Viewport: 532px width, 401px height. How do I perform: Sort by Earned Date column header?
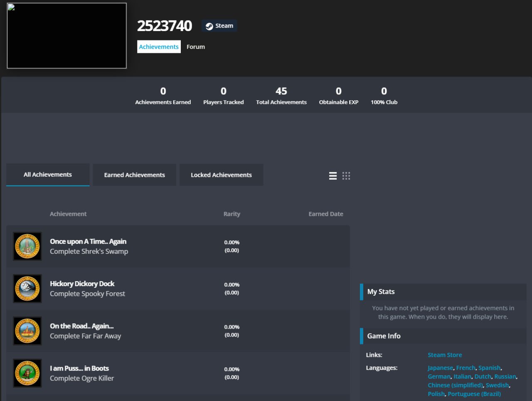(326, 214)
